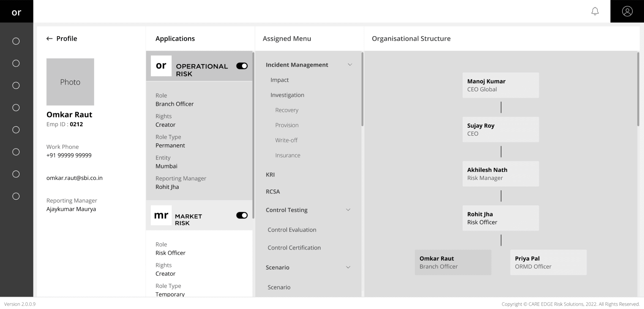
Task: Select Rohit Jha Risk Officer card
Action: coord(500,218)
